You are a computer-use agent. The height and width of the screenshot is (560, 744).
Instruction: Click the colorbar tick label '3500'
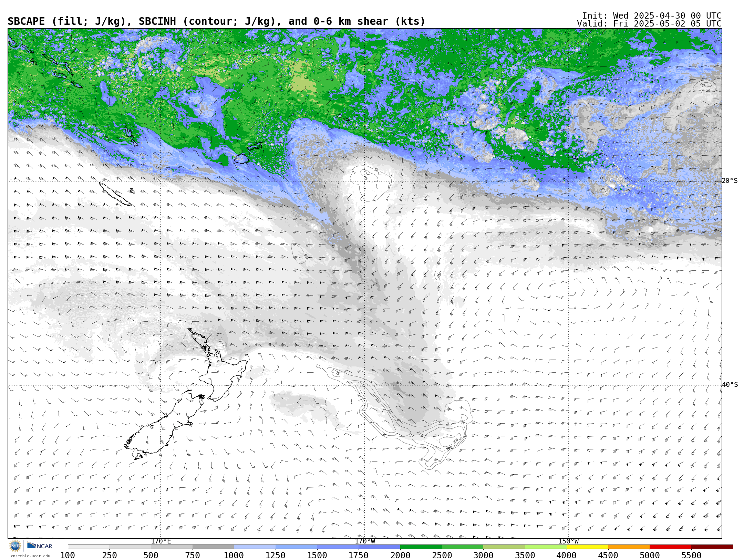(525, 556)
